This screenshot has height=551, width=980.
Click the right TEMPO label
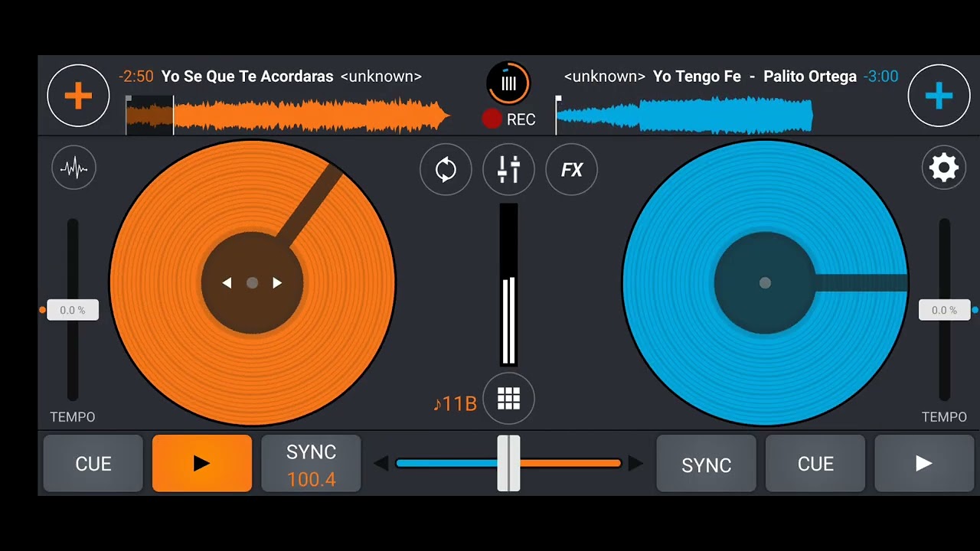click(x=944, y=417)
